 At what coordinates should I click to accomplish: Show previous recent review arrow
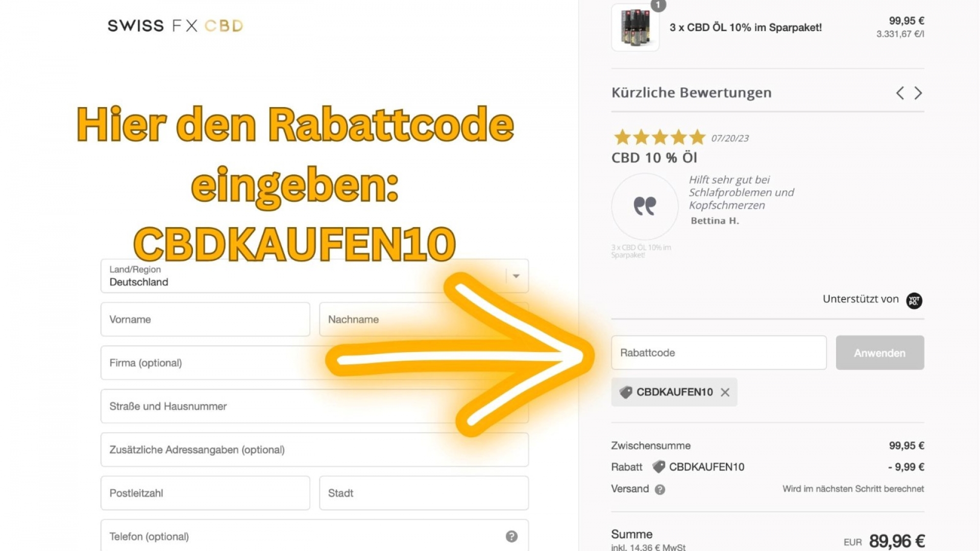pyautogui.click(x=900, y=93)
